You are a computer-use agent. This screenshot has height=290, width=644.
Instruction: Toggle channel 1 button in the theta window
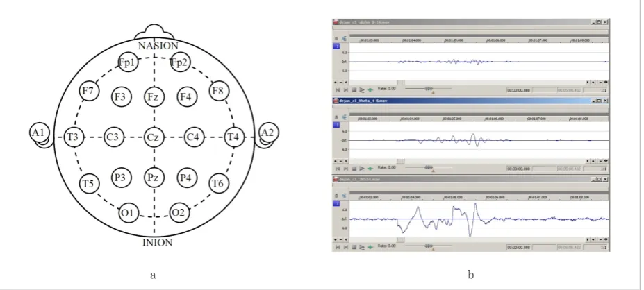click(x=336, y=125)
